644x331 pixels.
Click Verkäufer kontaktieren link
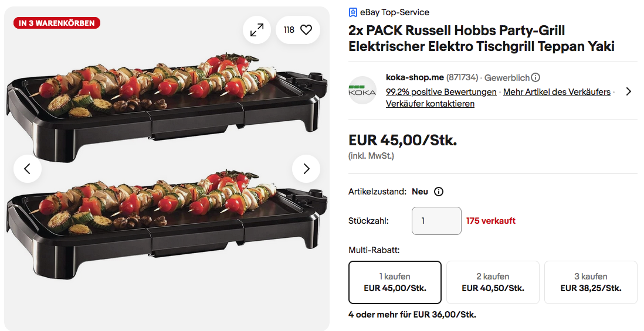430,104
